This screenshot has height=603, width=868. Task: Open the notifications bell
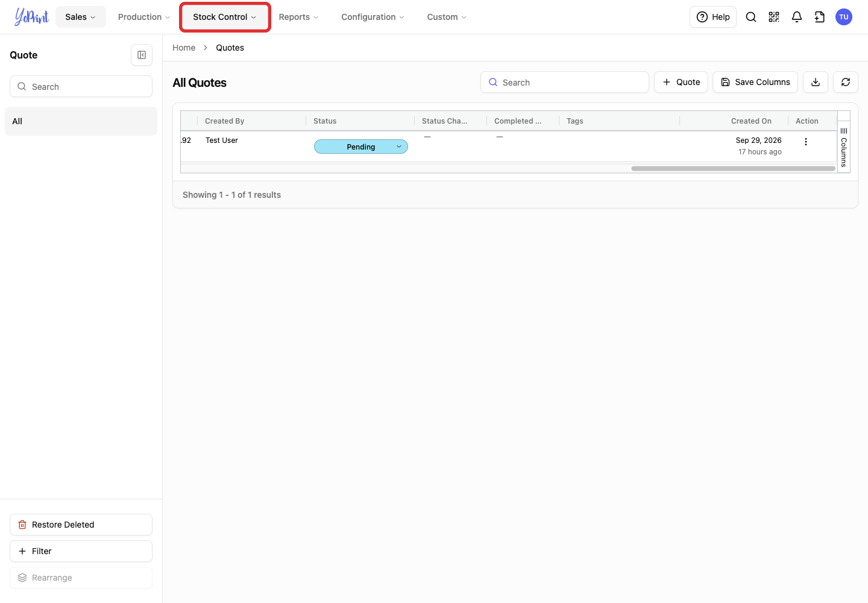pyautogui.click(x=797, y=17)
